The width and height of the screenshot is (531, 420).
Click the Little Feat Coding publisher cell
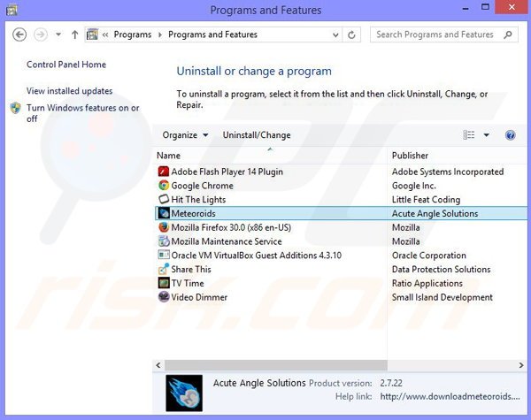[x=426, y=200]
